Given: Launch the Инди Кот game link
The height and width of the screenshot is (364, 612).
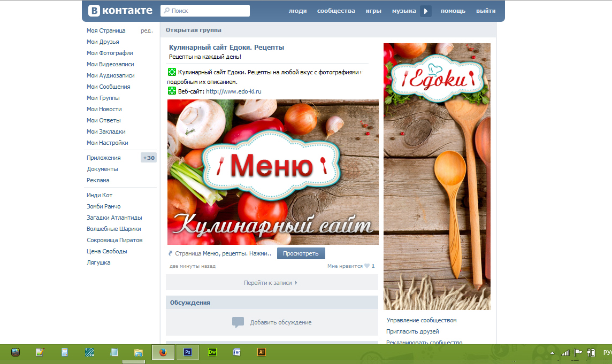Looking at the screenshot, I should tap(100, 195).
